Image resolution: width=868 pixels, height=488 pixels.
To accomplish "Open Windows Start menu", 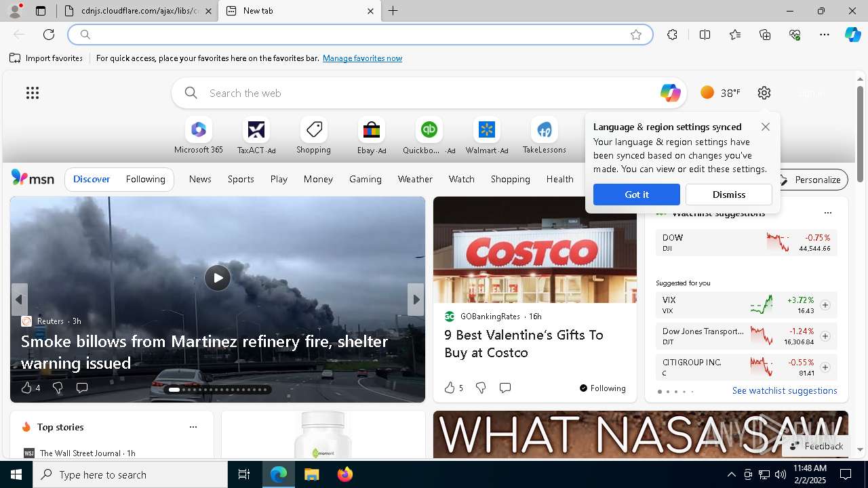I will [x=16, y=474].
